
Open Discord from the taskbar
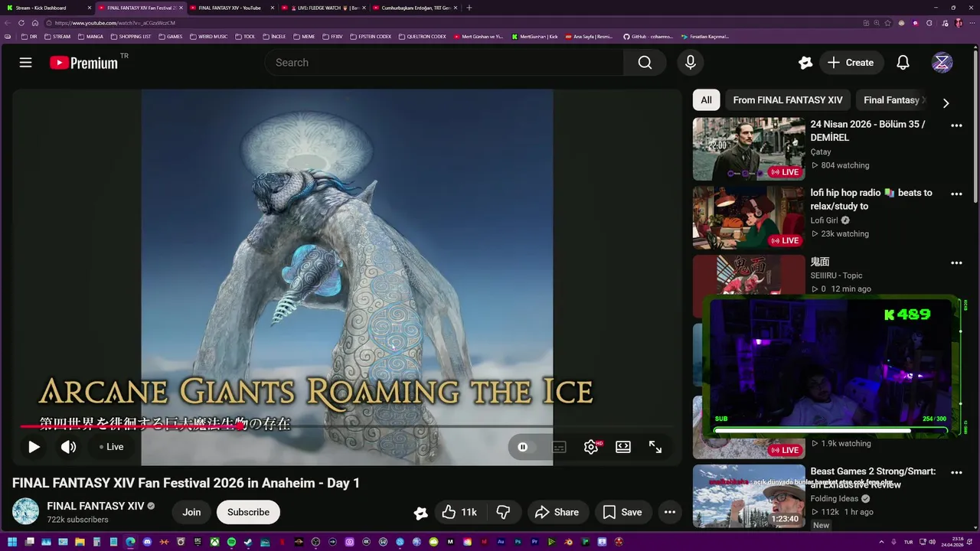(147, 542)
